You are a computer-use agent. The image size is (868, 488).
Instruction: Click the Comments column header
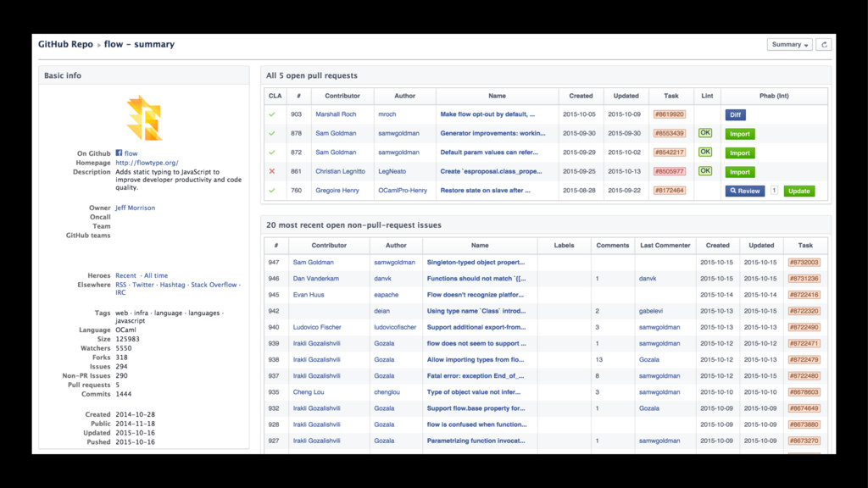point(612,245)
